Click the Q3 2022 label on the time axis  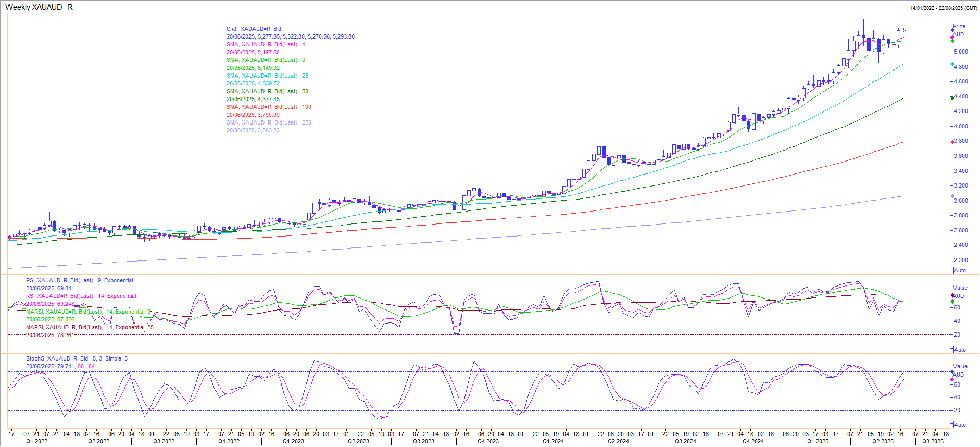(164, 441)
